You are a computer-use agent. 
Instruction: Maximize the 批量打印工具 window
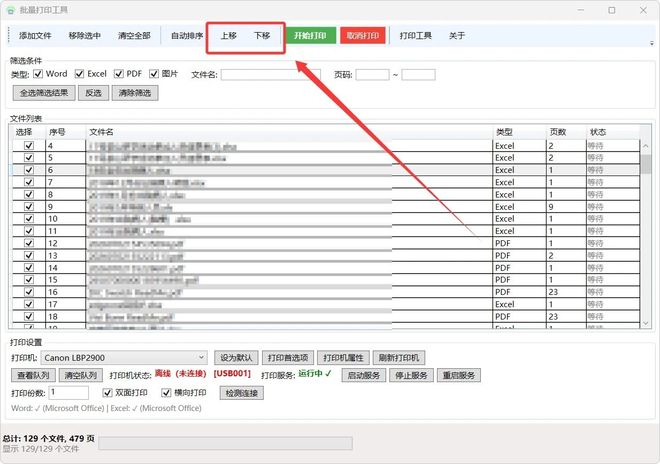(612, 10)
